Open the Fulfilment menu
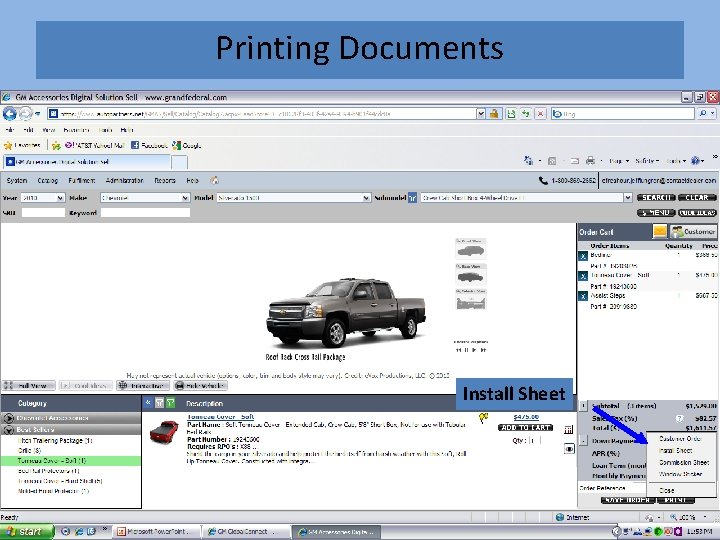The width and height of the screenshot is (720, 540). (x=82, y=180)
